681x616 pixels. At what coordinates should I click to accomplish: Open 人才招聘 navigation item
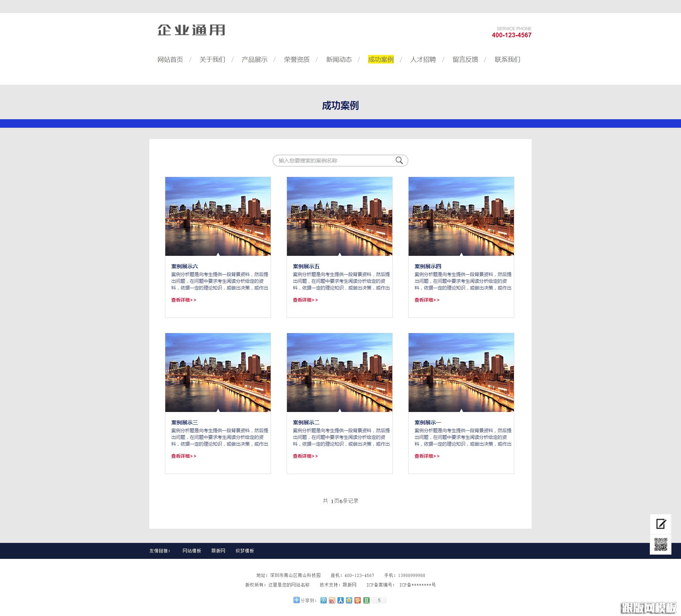click(423, 59)
